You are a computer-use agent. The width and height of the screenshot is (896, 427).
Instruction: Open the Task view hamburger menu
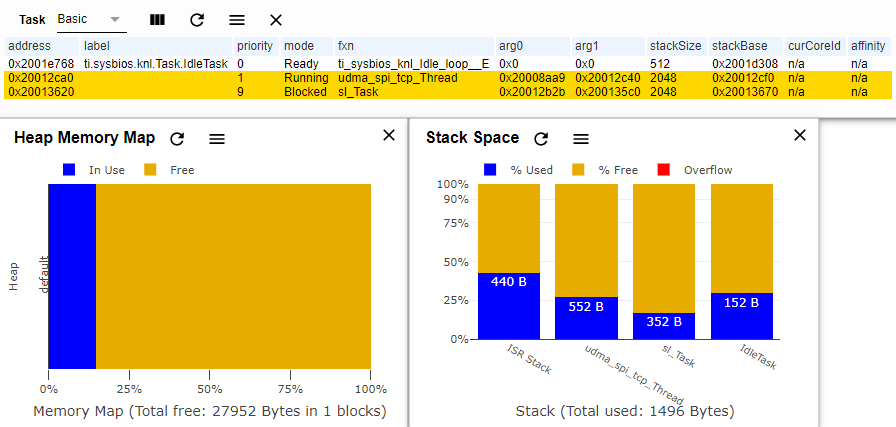pos(237,20)
